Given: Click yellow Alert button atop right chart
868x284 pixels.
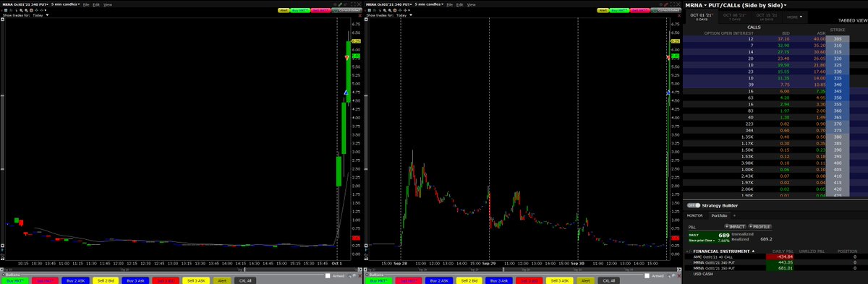Looking at the screenshot, I should (603, 10).
